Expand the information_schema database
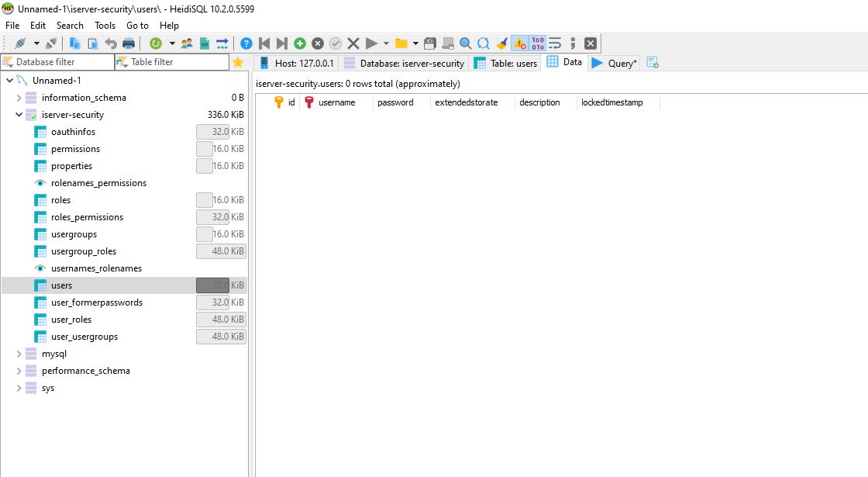Screen dimensions: 868x477 pos(19,98)
